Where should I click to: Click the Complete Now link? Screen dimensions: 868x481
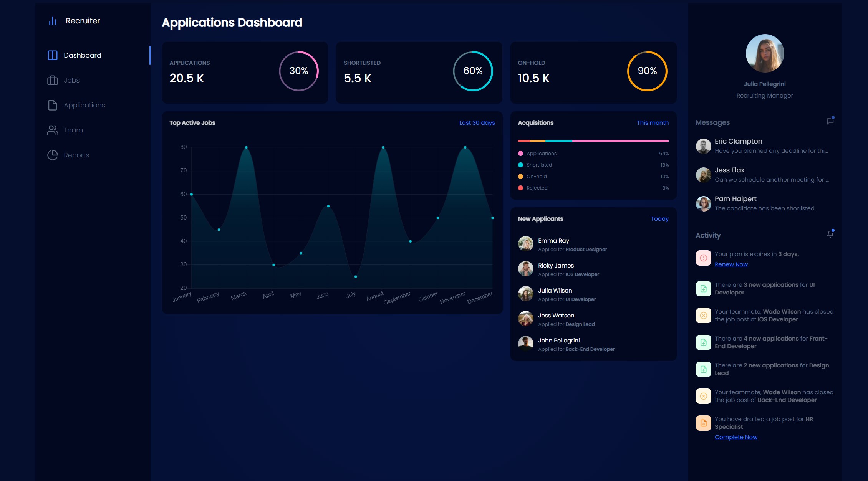[736, 437]
